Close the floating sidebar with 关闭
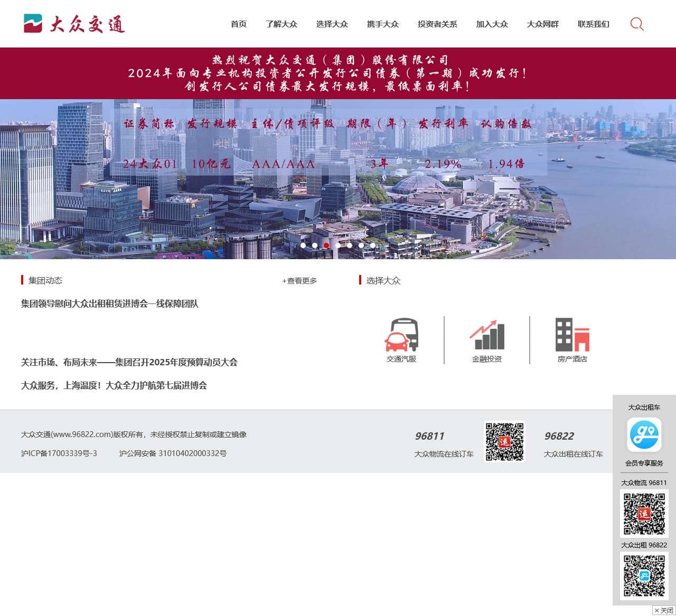 click(x=664, y=610)
